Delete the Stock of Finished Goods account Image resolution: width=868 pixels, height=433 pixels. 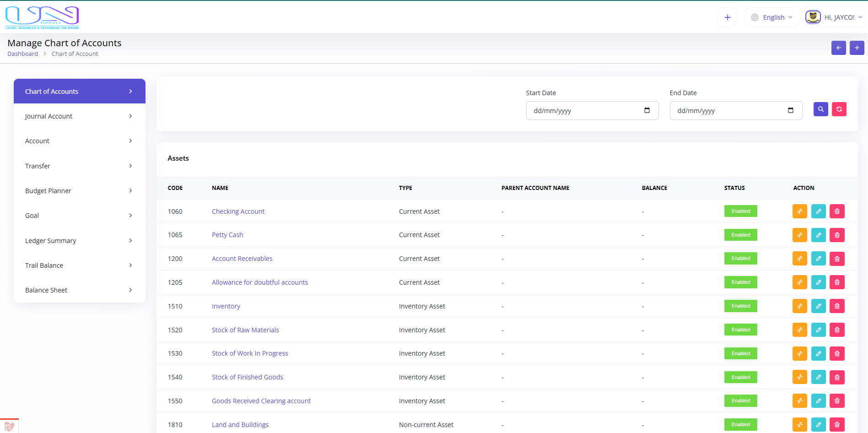[x=837, y=377]
